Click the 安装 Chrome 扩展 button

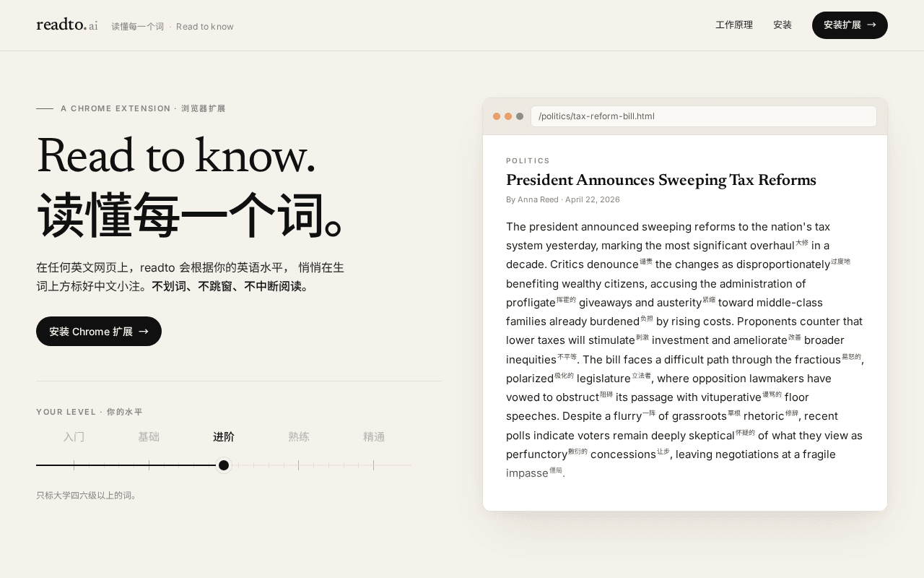(x=99, y=332)
